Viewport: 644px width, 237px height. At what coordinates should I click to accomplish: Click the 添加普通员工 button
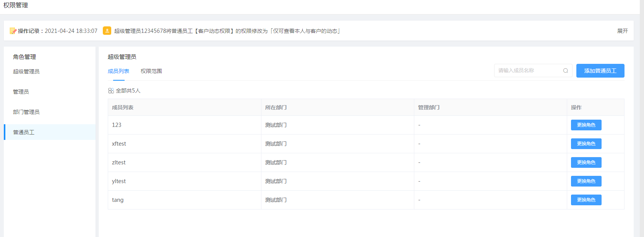pyautogui.click(x=600, y=71)
